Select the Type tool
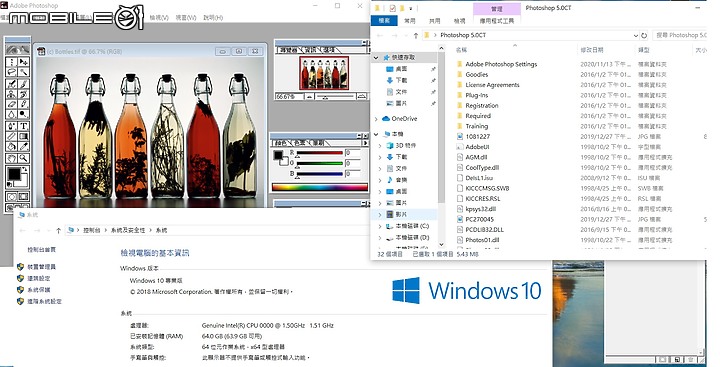 pyautogui.click(x=23, y=126)
